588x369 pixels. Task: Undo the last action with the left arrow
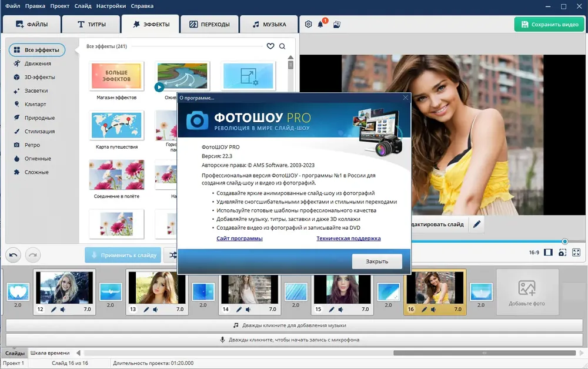pos(14,255)
